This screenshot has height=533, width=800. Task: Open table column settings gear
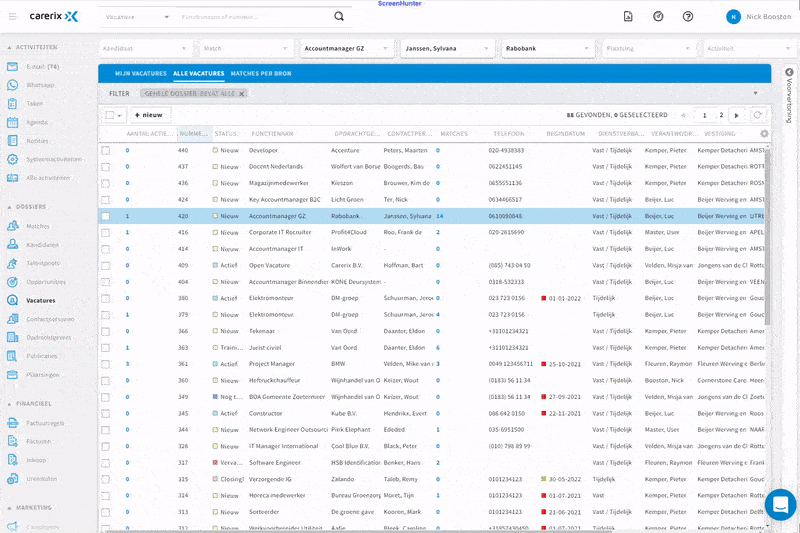point(764,134)
